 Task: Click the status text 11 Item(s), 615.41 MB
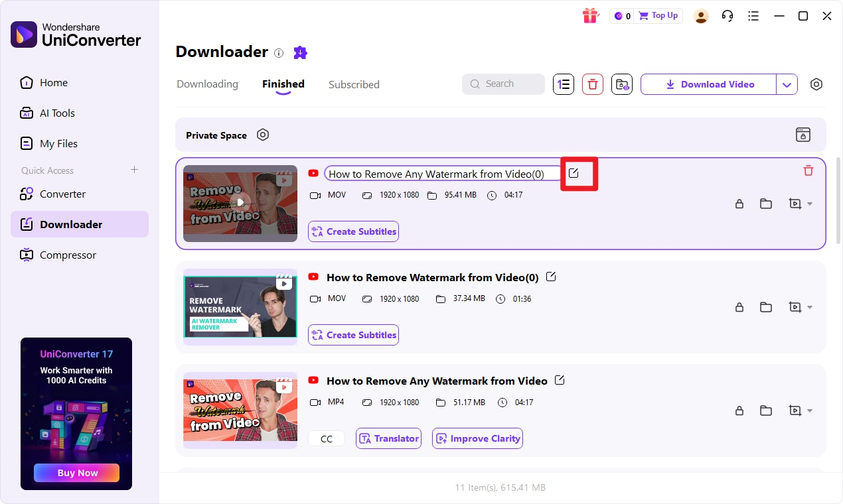(x=500, y=487)
